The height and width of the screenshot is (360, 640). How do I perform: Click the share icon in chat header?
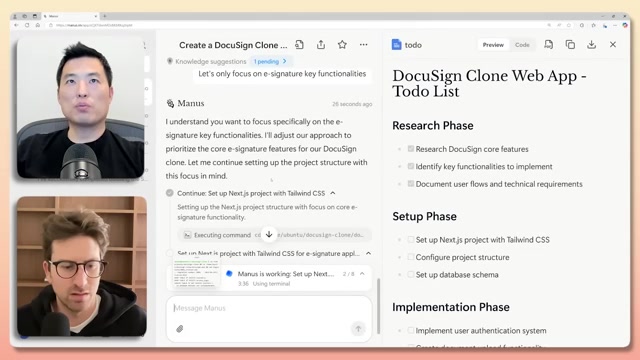point(321,45)
